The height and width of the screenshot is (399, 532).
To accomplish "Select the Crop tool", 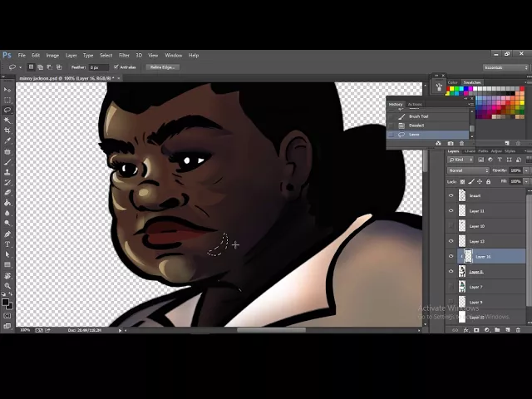I will coord(7,131).
